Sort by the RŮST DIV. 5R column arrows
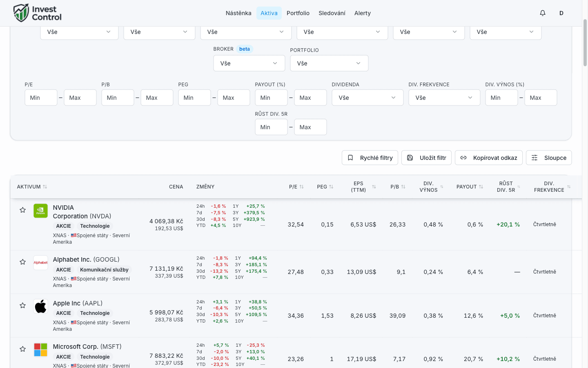Viewport: 588px width, 368px height. (x=519, y=187)
